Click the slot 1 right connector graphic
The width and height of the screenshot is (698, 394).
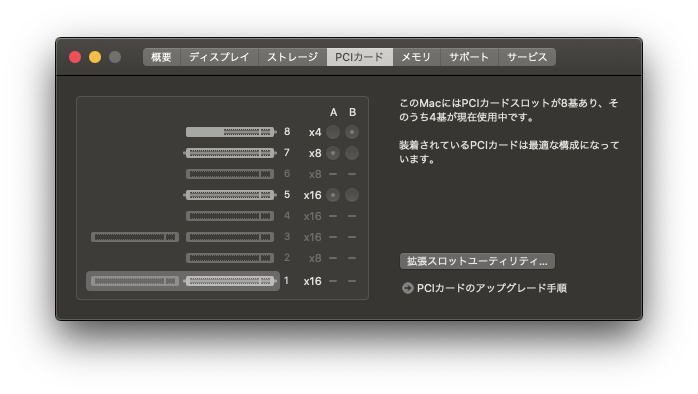click(230, 281)
